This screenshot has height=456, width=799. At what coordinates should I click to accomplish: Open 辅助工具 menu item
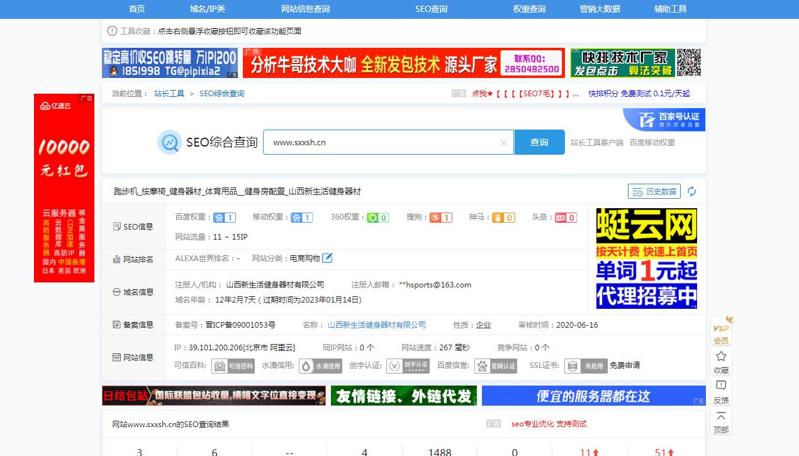pos(670,9)
